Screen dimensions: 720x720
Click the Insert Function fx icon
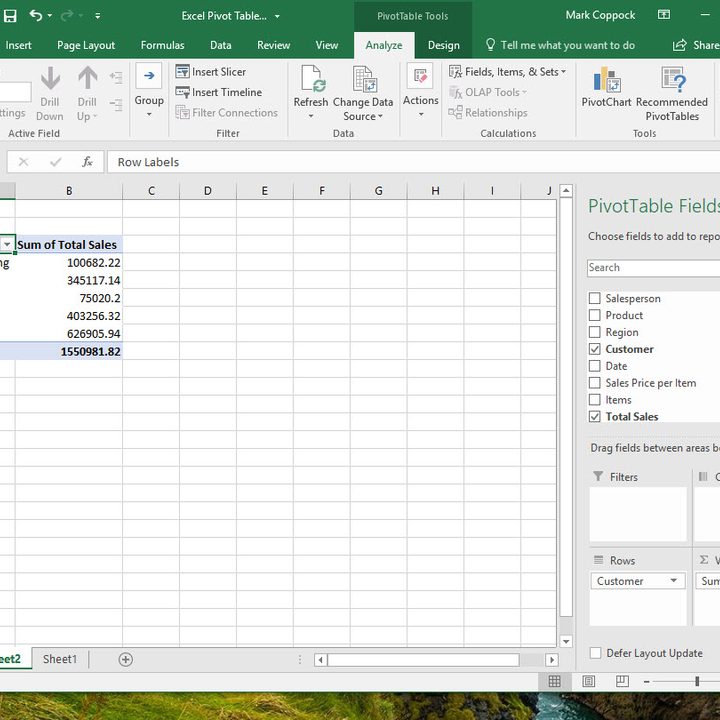(87, 162)
